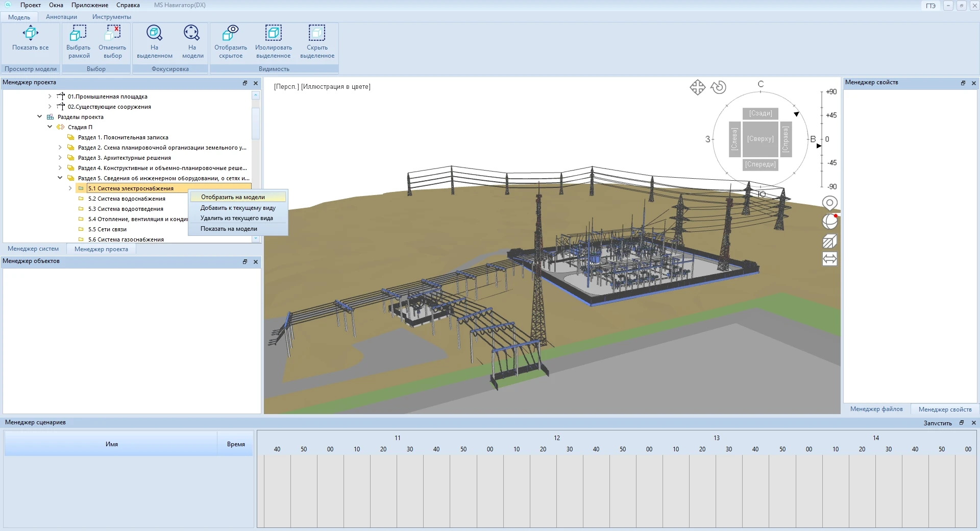The image size is (980, 531).
Task: Click the Show All model icon
Action: tap(30, 34)
